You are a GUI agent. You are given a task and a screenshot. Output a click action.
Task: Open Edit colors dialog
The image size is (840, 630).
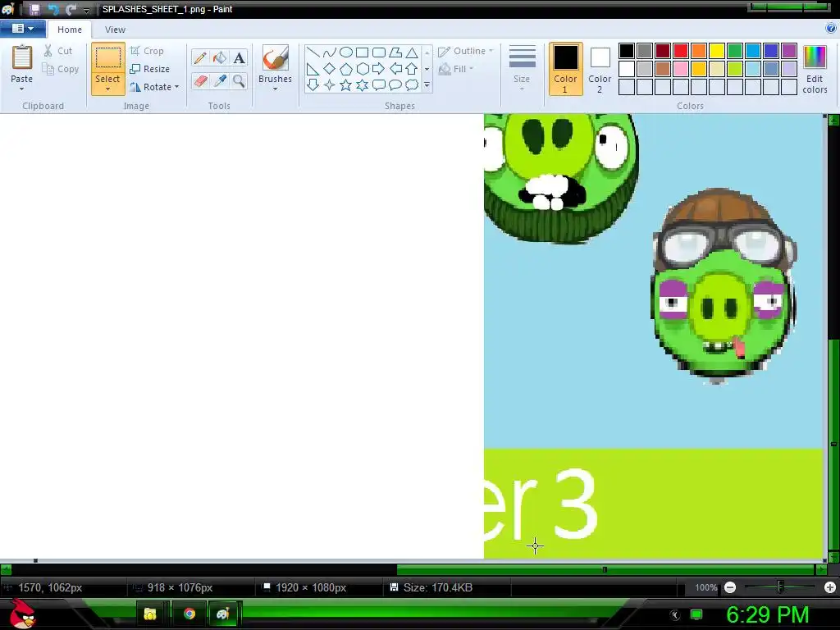[x=815, y=69]
